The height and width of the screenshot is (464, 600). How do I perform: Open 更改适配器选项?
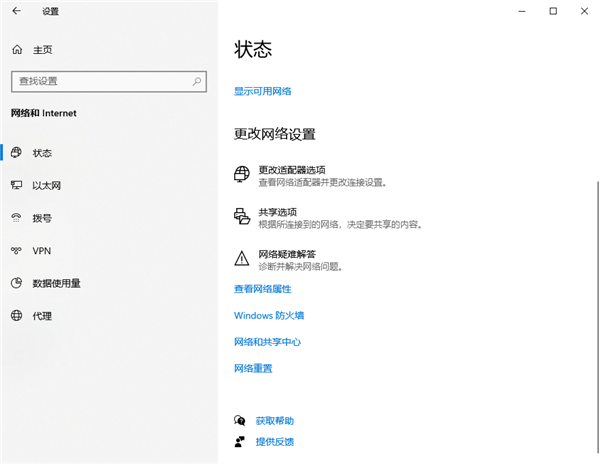click(x=292, y=170)
